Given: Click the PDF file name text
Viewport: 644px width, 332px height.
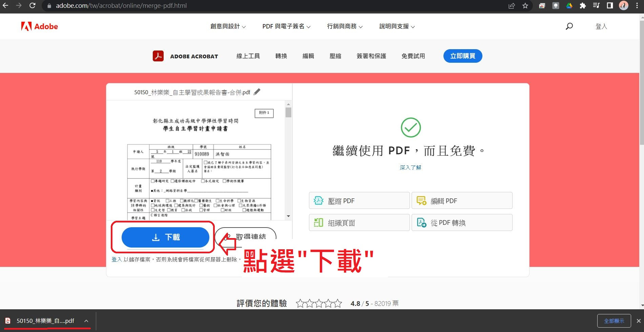Looking at the screenshot, I should 192,92.
